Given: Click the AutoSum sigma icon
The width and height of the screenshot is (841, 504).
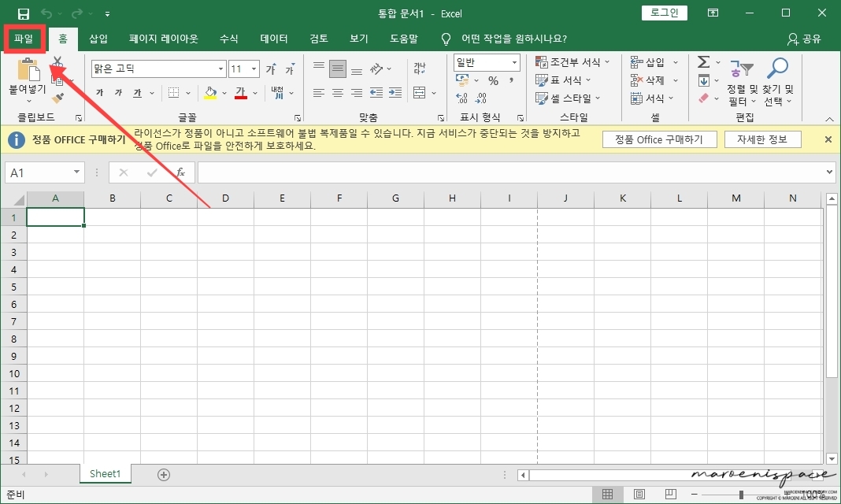Looking at the screenshot, I should pos(703,62).
